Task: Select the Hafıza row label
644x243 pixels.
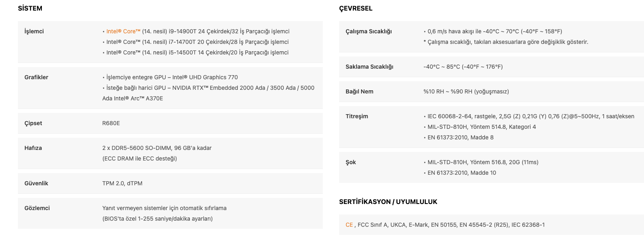Action: click(33, 148)
